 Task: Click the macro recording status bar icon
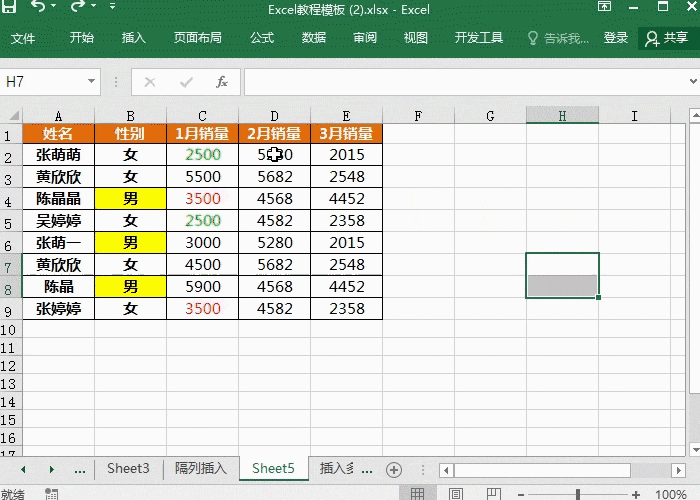[x=51, y=494]
